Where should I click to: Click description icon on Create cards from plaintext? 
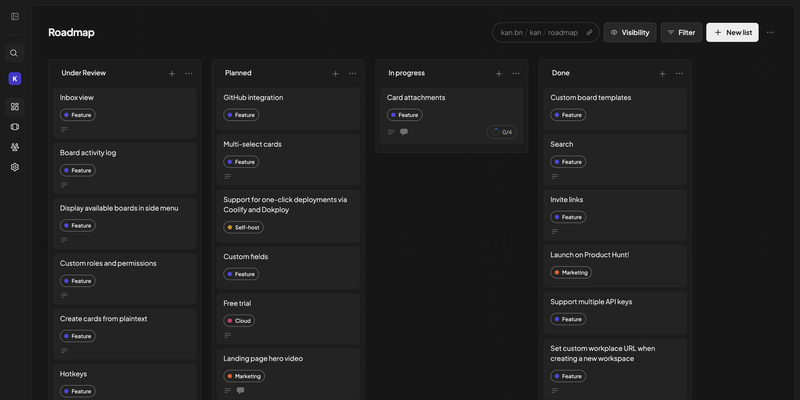[x=64, y=351]
